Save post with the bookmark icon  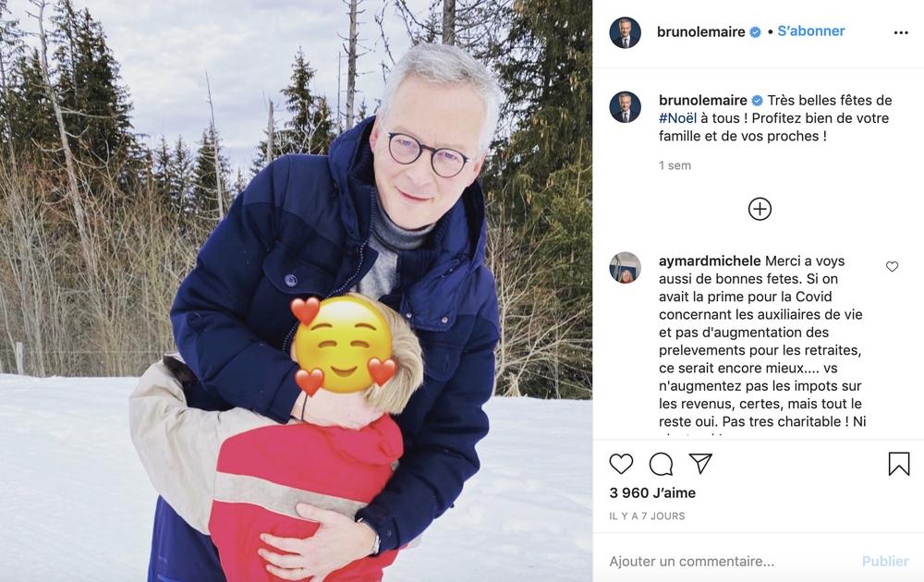coord(899,464)
